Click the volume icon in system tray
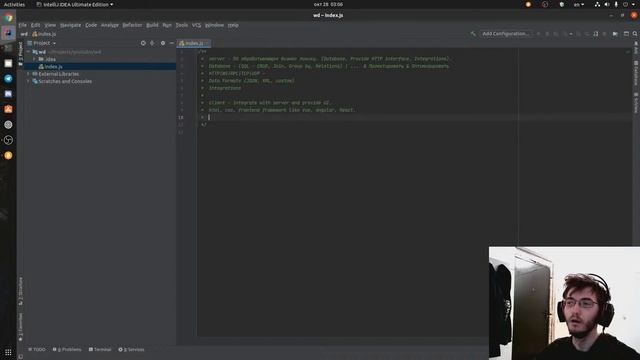This screenshot has width=640, height=360. [607, 4]
